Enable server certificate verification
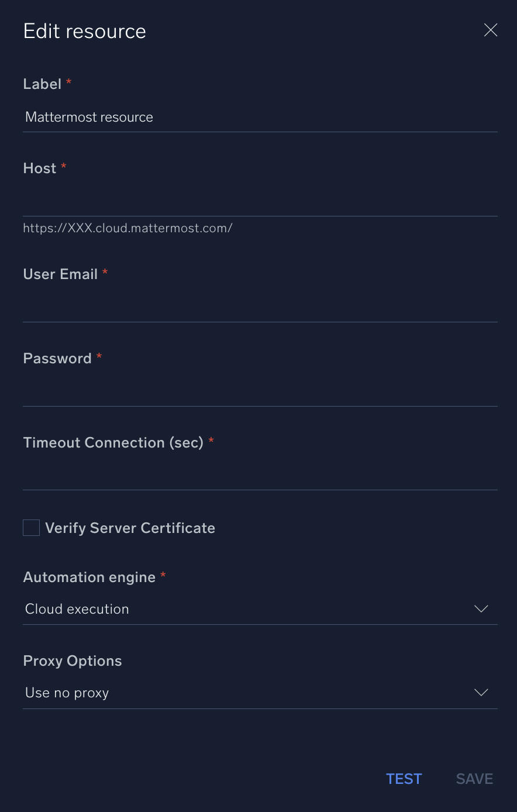517x812 pixels. 31,527
